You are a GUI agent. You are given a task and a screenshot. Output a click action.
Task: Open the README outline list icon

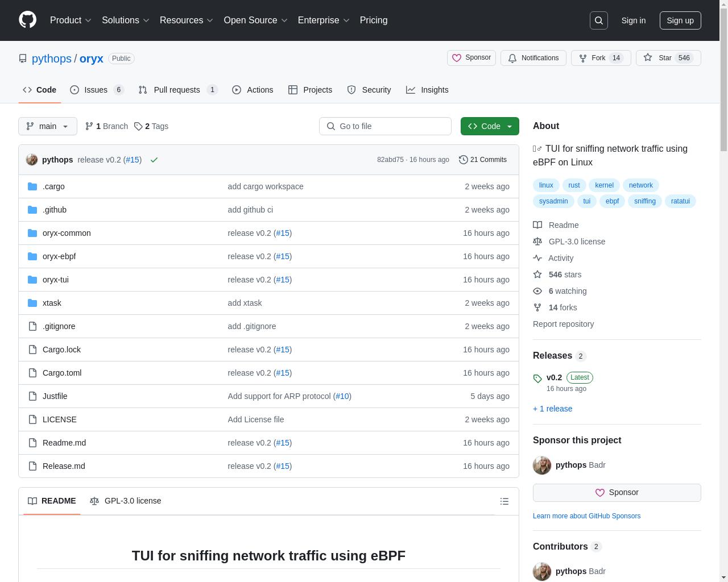pos(504,501)
